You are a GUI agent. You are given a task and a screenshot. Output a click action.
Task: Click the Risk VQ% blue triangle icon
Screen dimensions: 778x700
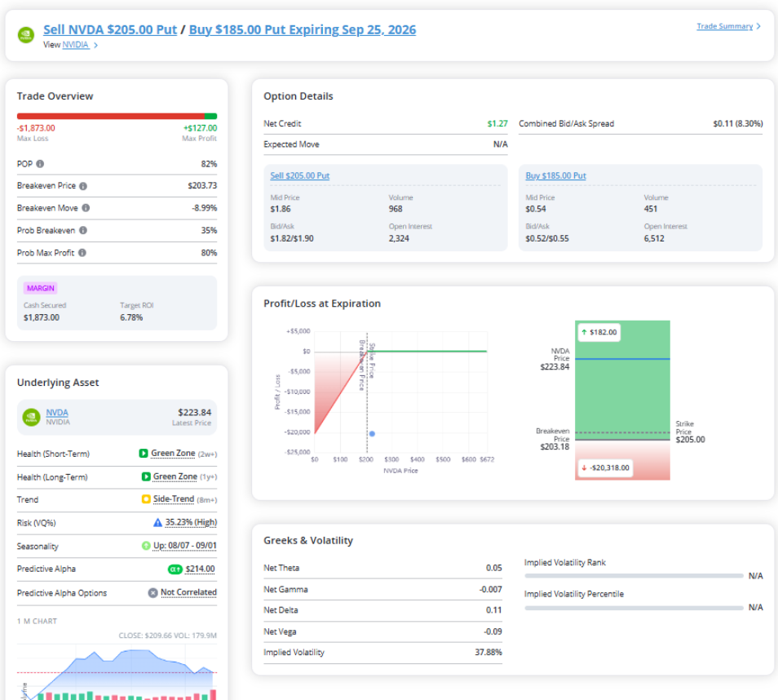click(x=157, y=523)
